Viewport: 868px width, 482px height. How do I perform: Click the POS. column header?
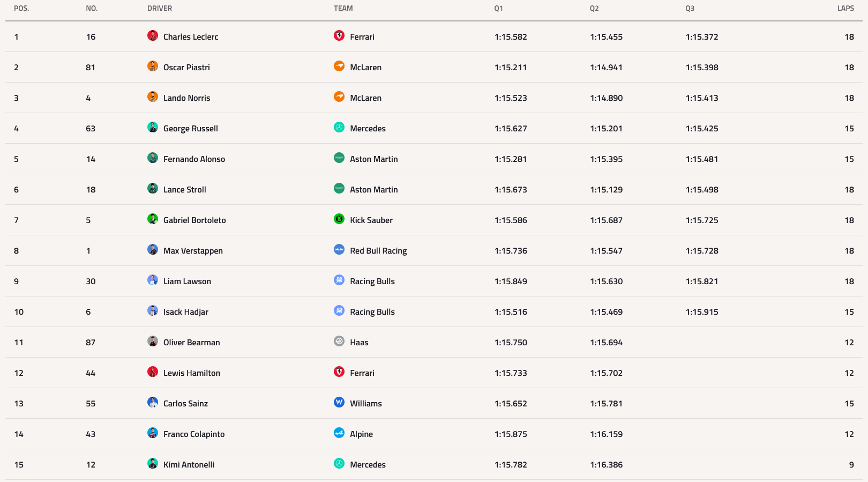[21, 8]
